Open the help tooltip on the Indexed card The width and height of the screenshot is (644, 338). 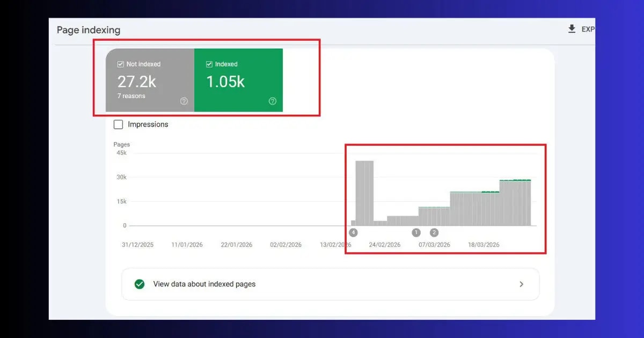click(273, 101)
